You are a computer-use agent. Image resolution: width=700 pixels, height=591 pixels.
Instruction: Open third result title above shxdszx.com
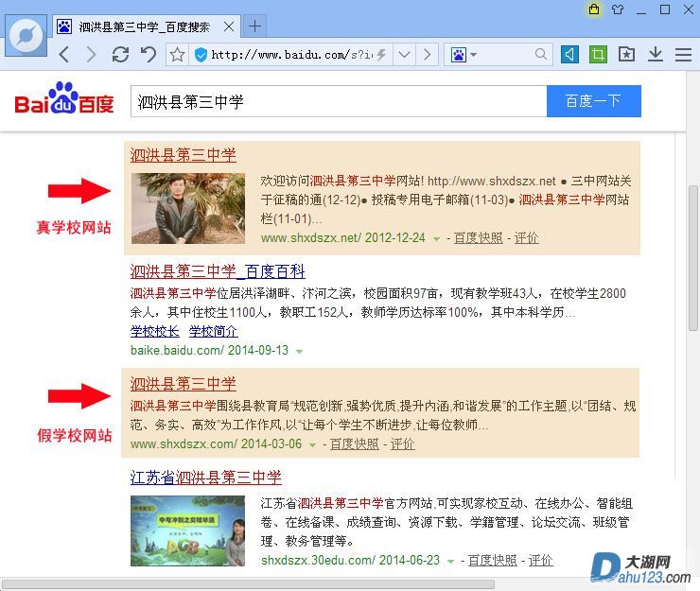point(183,384)
